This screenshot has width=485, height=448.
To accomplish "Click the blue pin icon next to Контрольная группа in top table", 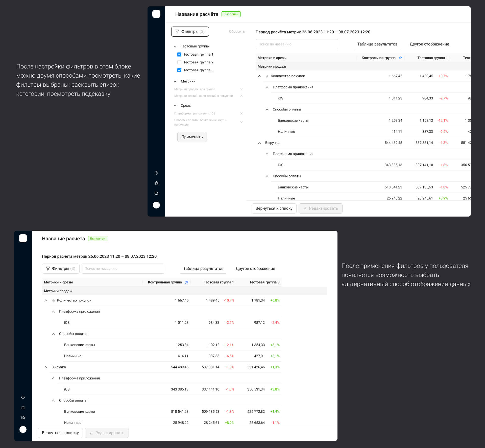I will click(x=400, y=58).
